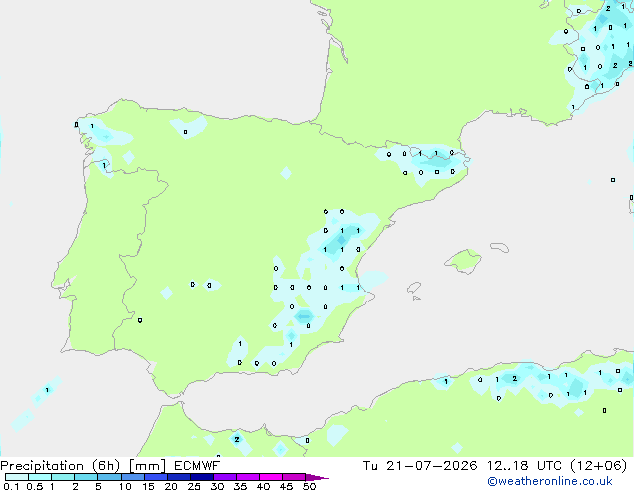The image size is (634, 490).
Task: Click the 0.1–0.5 mm legend color swatch
Action: [x=17, y=477]
